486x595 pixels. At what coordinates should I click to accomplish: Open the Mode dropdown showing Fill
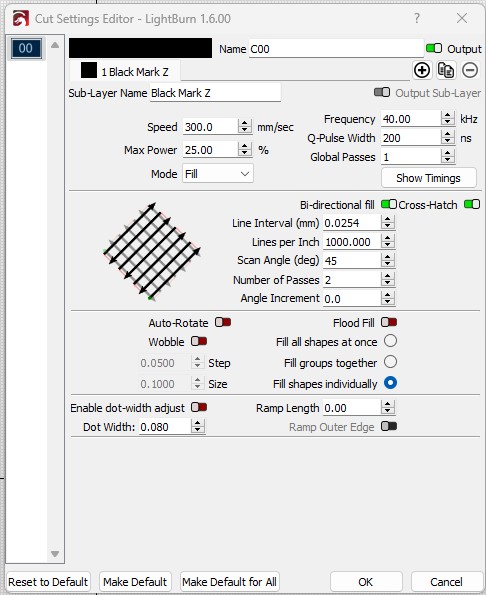(x=218, y=174)
